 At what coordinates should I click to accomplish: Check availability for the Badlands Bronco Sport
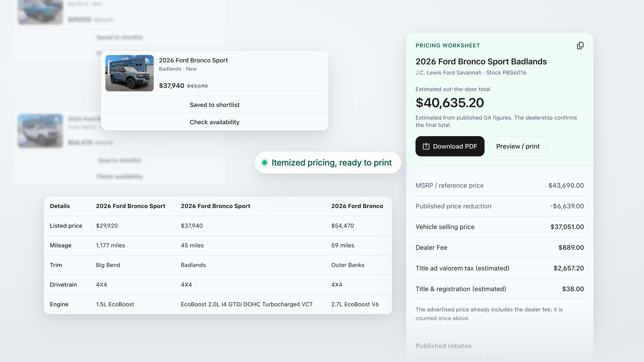point(214,122)
